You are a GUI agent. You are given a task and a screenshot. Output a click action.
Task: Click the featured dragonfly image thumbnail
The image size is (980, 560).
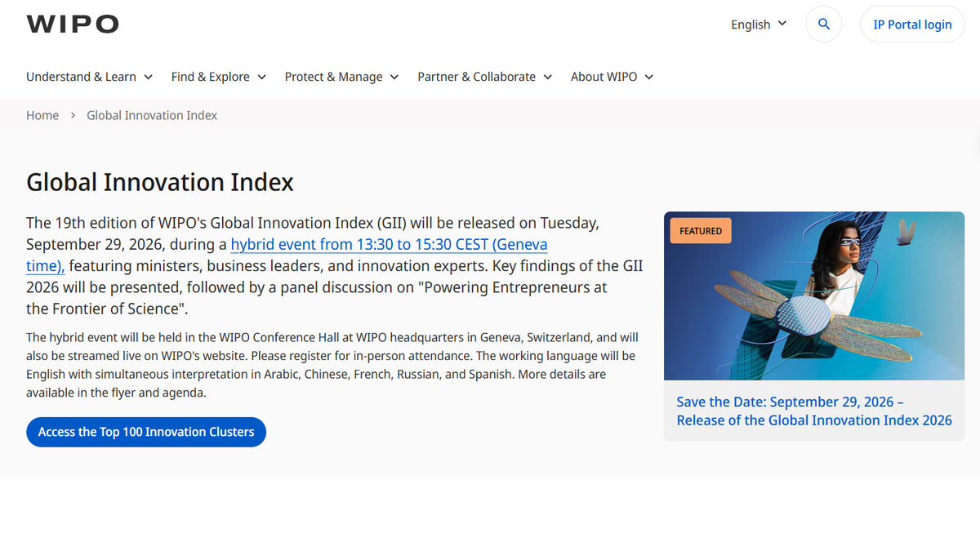(x=814, y=296)
